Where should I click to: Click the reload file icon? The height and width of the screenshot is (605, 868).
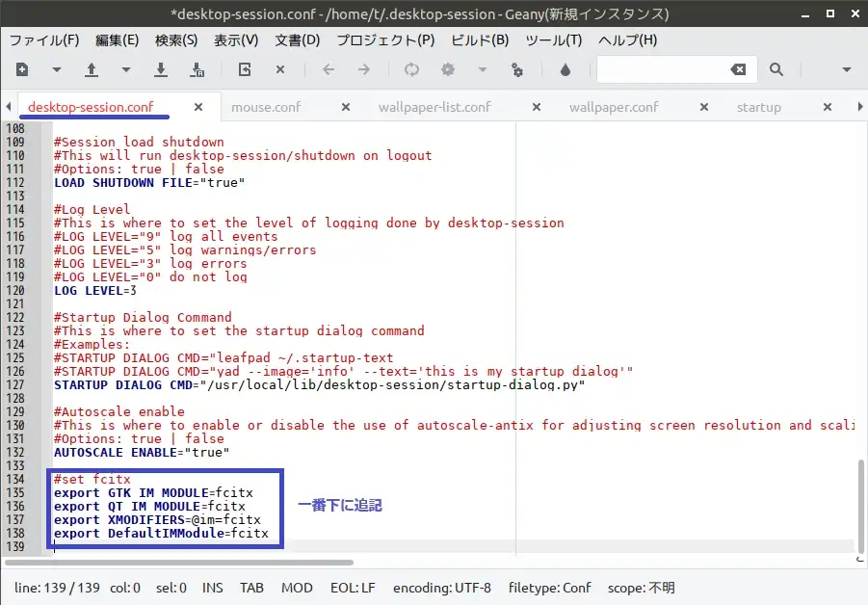245,69
